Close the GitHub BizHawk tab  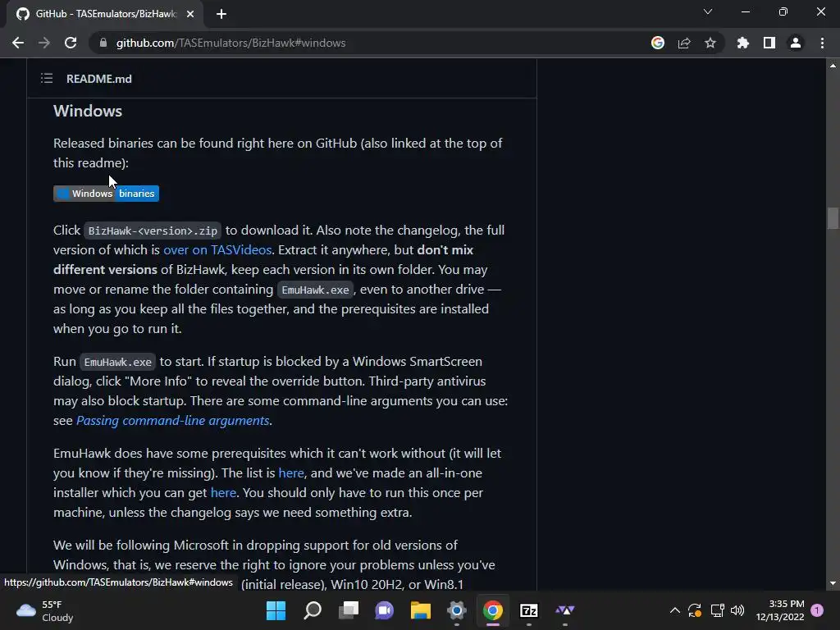[x=190, y=14]
